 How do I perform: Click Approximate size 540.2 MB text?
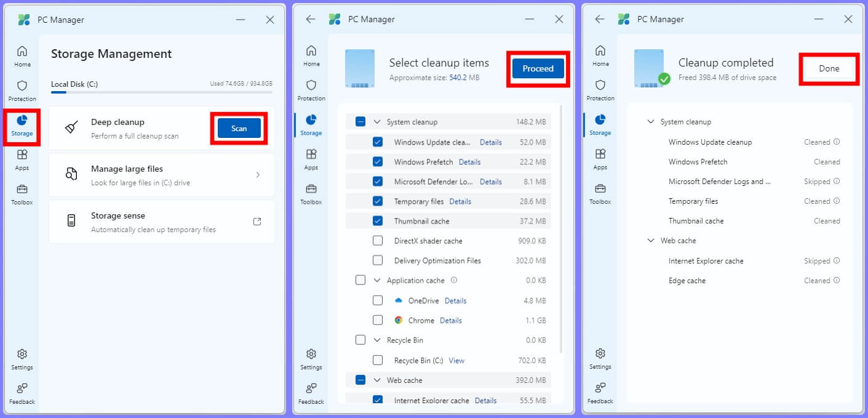[x=434, y=78]
